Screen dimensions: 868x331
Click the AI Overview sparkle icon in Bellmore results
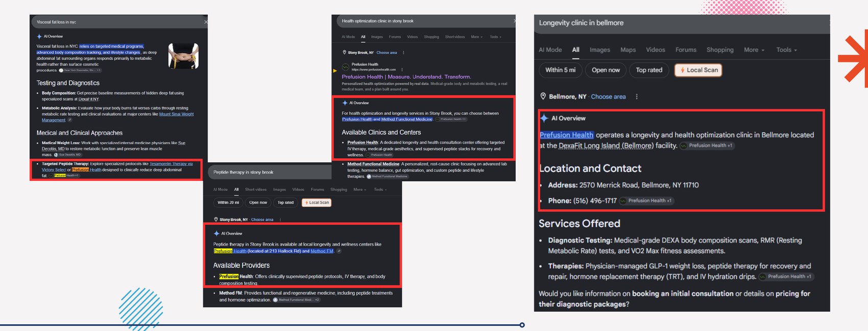pyautogui.click(x=544, y=119)
